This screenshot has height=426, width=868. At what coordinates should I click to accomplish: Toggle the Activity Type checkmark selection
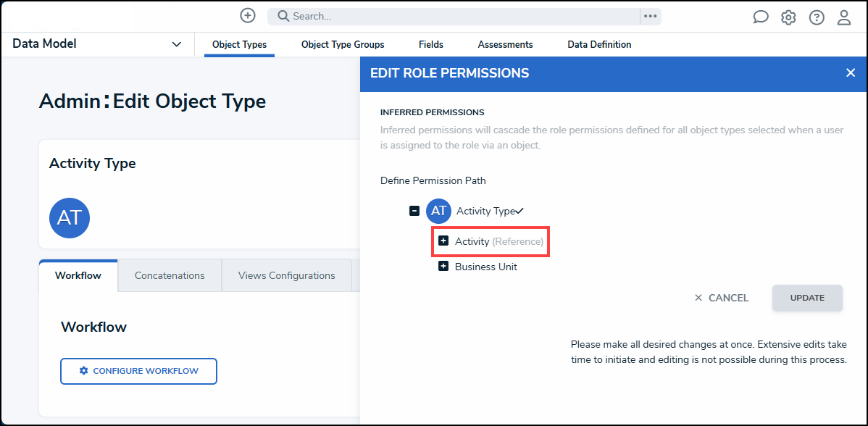(519, 211)
